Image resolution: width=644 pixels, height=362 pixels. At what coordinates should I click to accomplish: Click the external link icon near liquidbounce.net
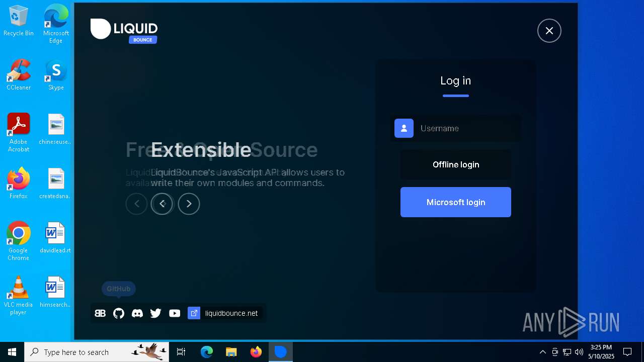194,313
